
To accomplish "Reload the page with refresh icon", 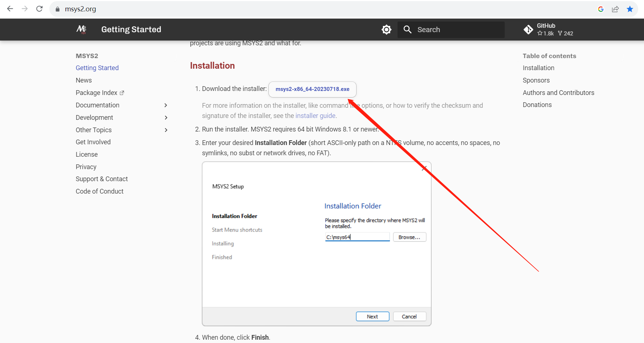I will pyautogui.click(x=39, y=9).
